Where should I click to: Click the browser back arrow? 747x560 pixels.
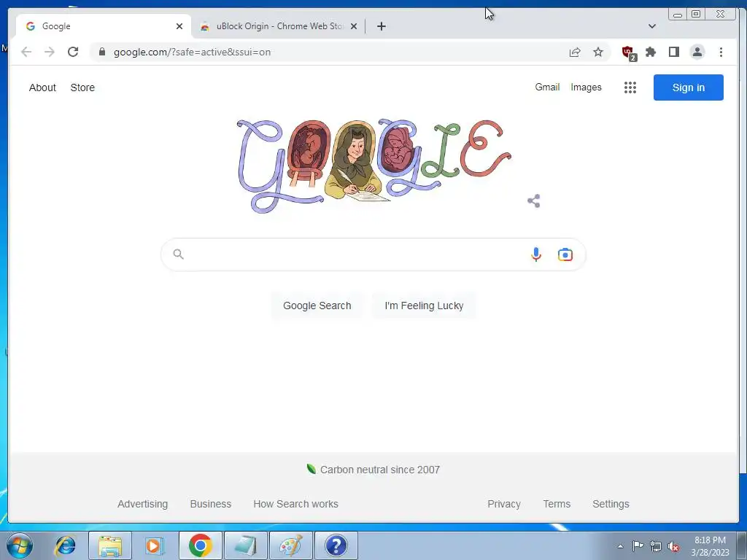[x=26, y=52]
